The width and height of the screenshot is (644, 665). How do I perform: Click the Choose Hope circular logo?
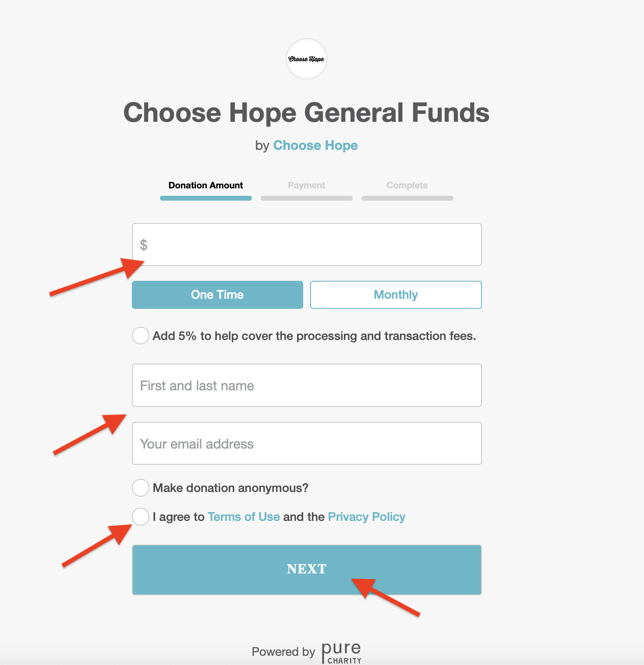[x=306, y=59]
